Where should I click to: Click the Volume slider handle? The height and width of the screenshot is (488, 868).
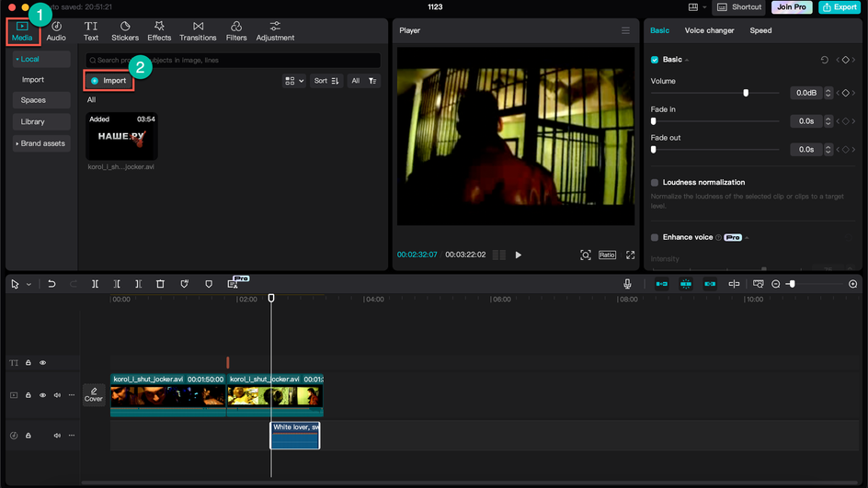click(746, 93)
